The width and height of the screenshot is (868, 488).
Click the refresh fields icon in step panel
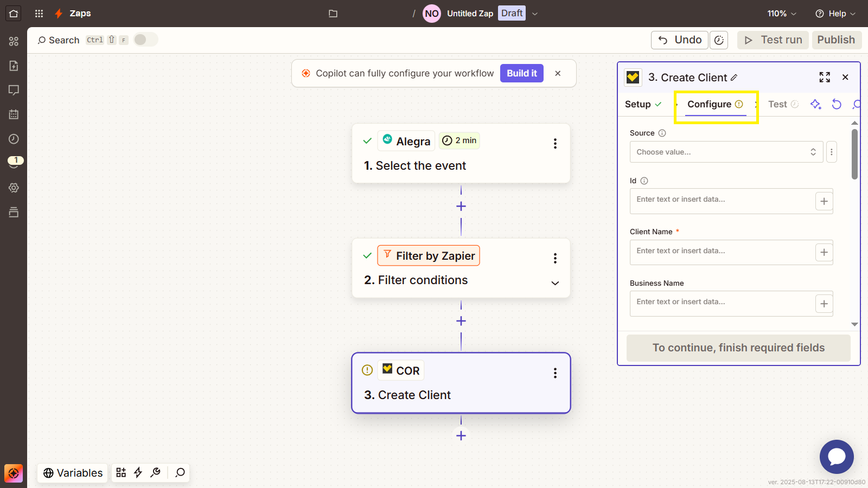point(837,104)
